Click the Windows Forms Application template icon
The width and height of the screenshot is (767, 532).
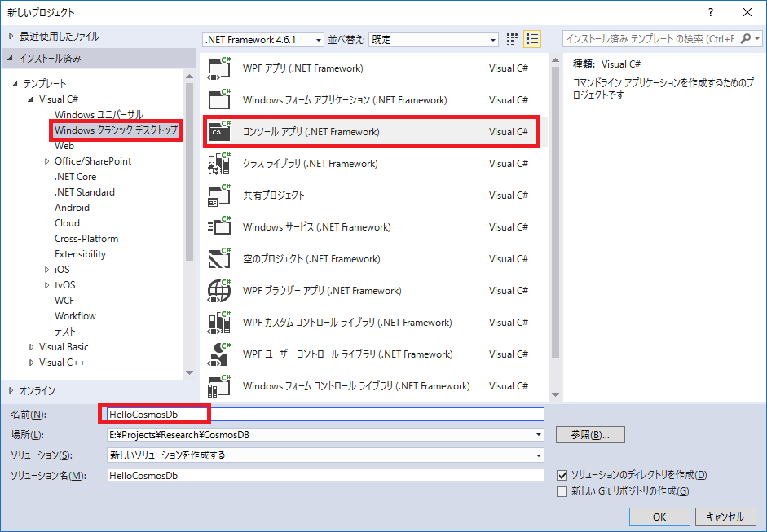tap(219, 100)
